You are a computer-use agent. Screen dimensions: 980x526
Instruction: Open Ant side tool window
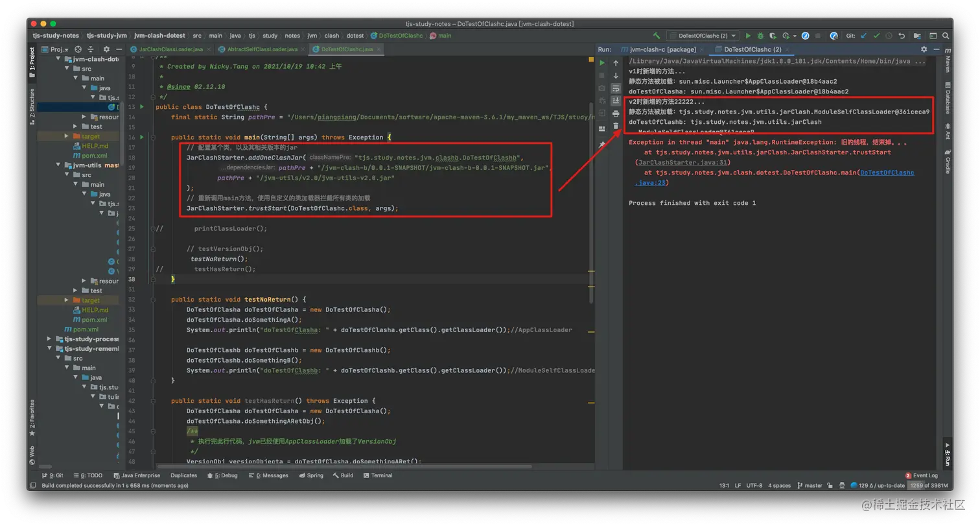point(947,132)
